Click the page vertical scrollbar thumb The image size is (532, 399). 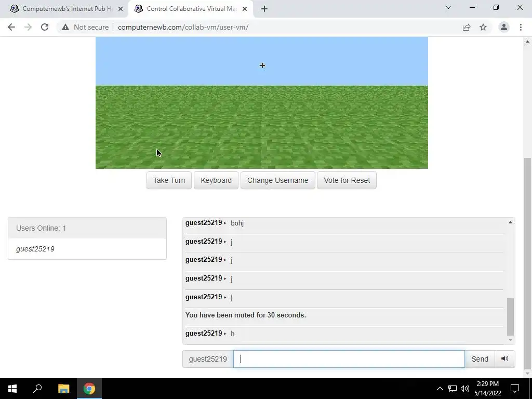point(527,263)
